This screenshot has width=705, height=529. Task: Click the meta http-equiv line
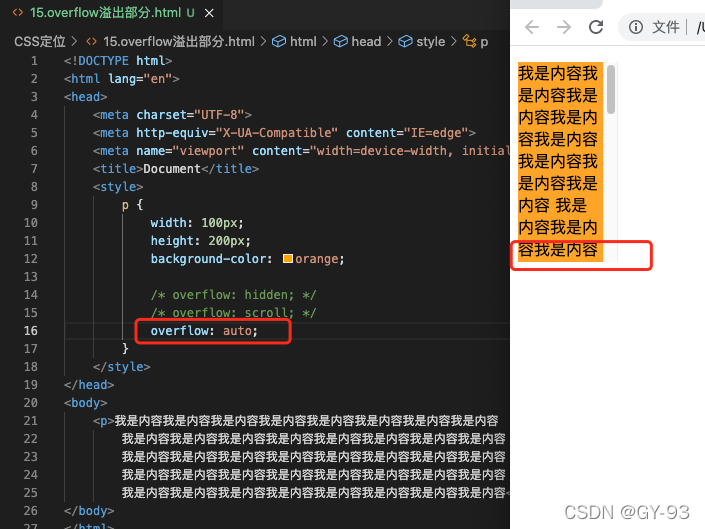pos(284,133)
